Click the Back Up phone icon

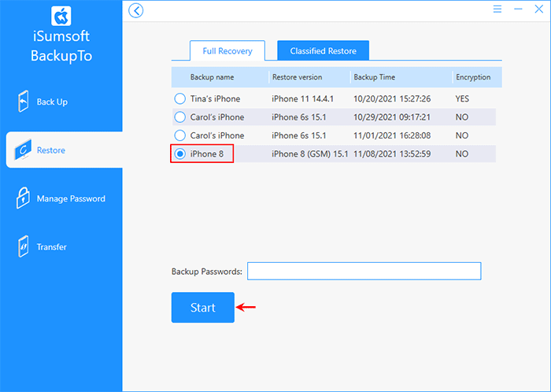(x=23, y=102)
